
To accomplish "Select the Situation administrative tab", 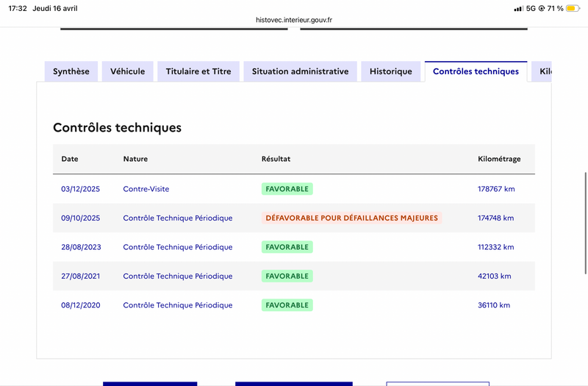I will 300,71.
